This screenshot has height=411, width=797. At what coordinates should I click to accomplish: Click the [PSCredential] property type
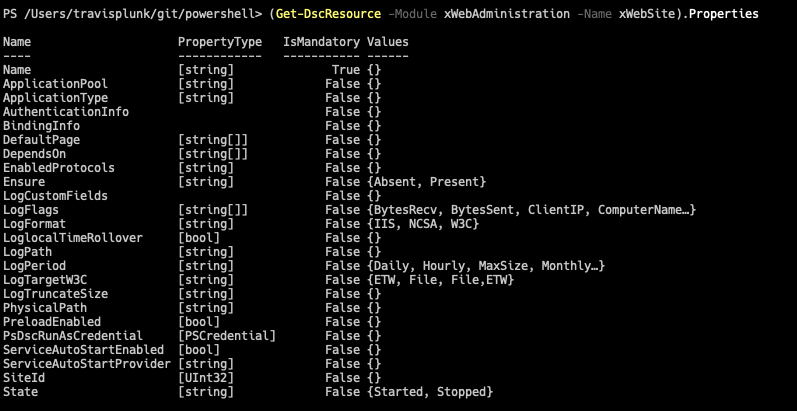[x=227, y=336]
